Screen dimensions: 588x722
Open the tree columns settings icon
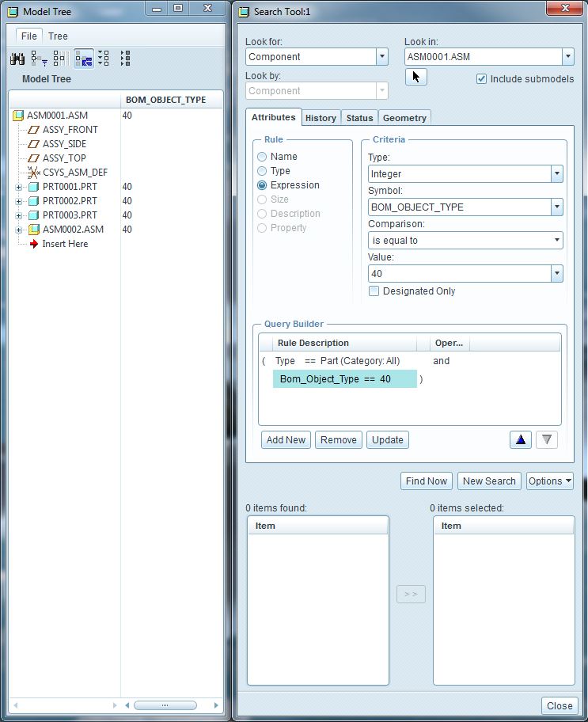click(x=61, y=59)
